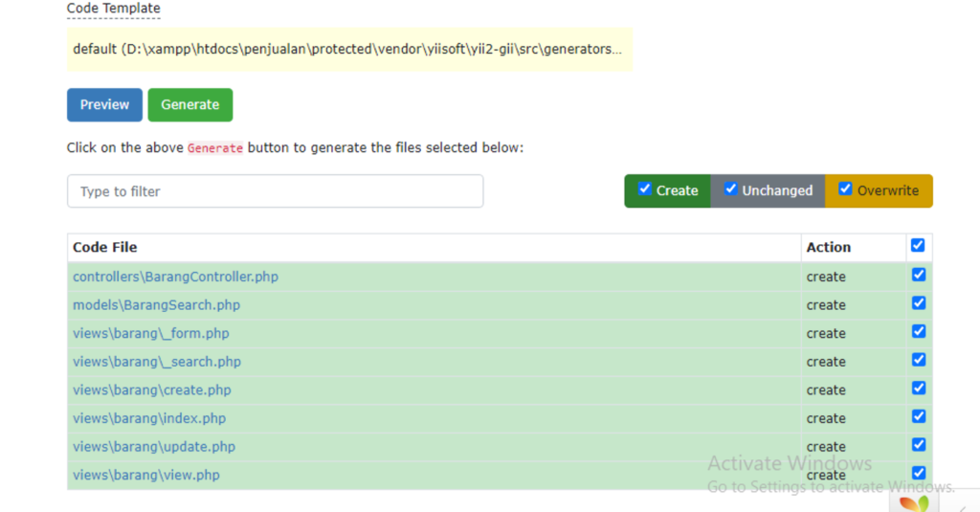This screenshot has width=980, height=512.
Task: Toggle the Unchanged filter checkbox
Action: [730, 189]
